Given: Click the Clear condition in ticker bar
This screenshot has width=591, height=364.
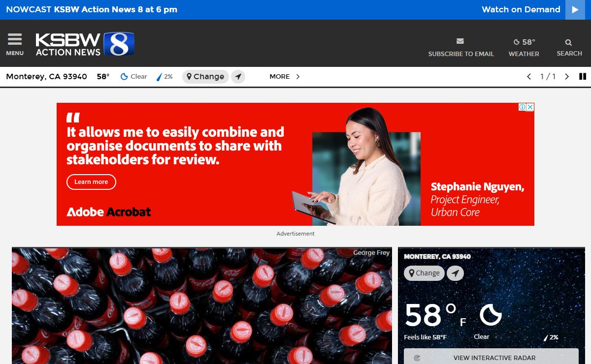Looking at the screenshot, I should pos(134,77).
